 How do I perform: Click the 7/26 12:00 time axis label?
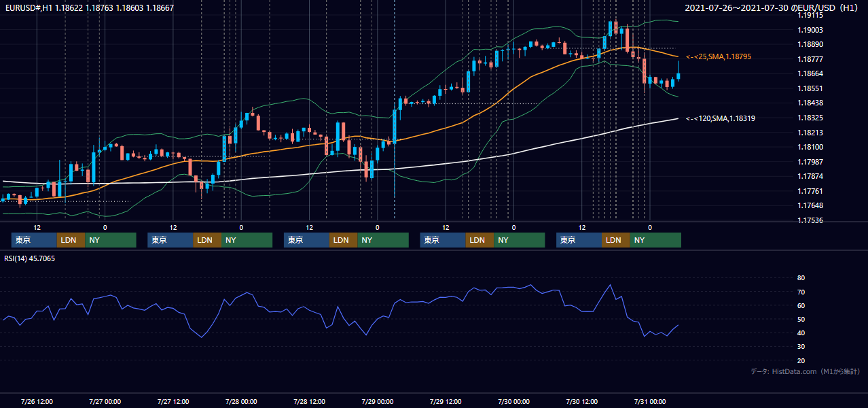(x=37, y=401)
